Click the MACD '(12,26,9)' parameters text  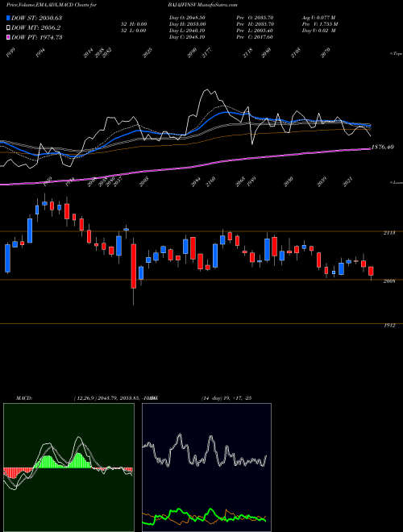tap(85, 398)
